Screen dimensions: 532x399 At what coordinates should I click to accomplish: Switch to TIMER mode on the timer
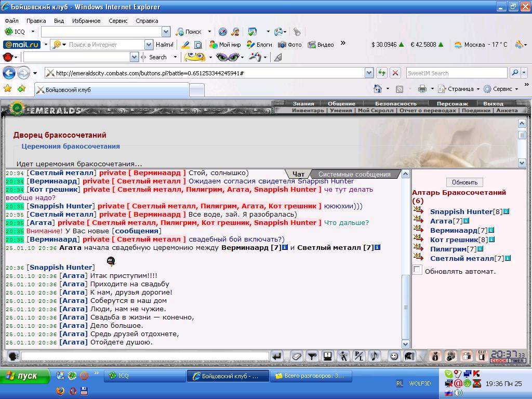(517, 361)
